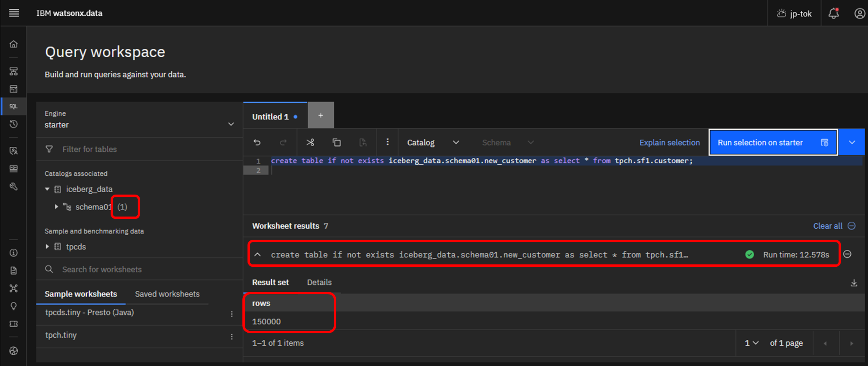The height and width of the screenshot is (366, 868).
Task: Click the copy icon in editor toolbar
Action: 337,142
